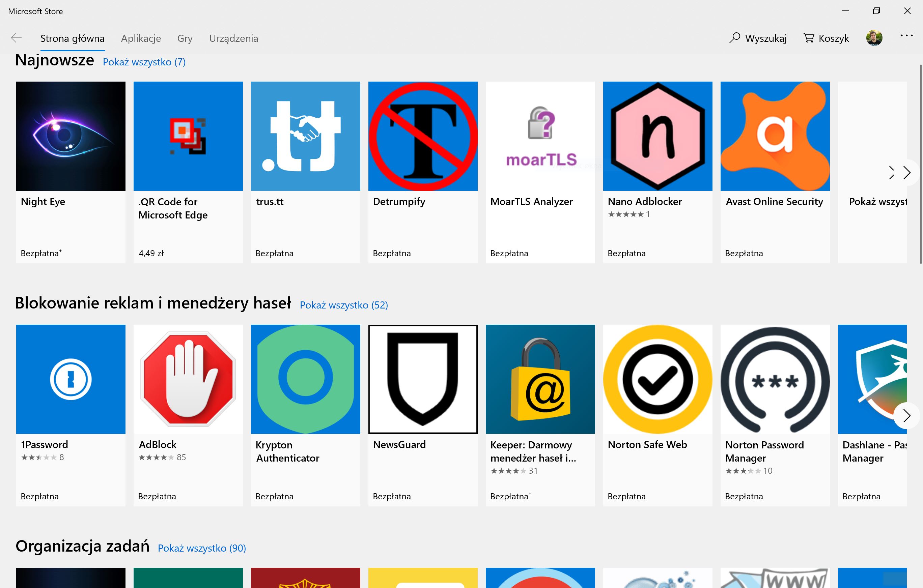Click the Night Eye title text
The width and height of the screenshot is (923, 588).
pyautogui.click(x=43, y=202)
